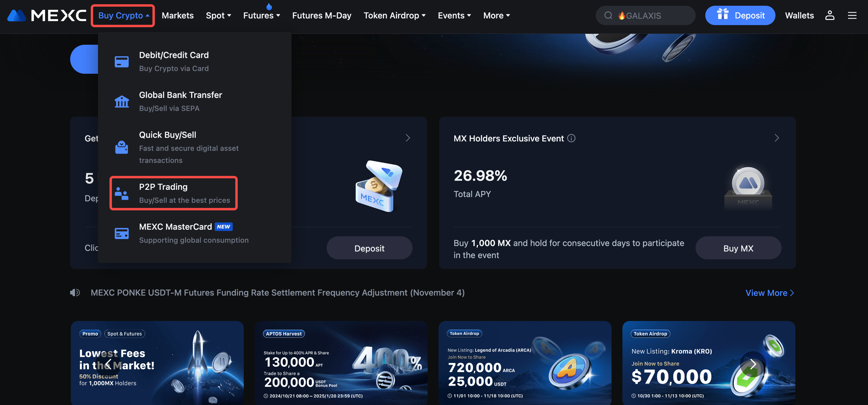Expand the Futures dropdown
This screenshot has width=868, height=405.
pyautogui.click(x=262, y=15)
